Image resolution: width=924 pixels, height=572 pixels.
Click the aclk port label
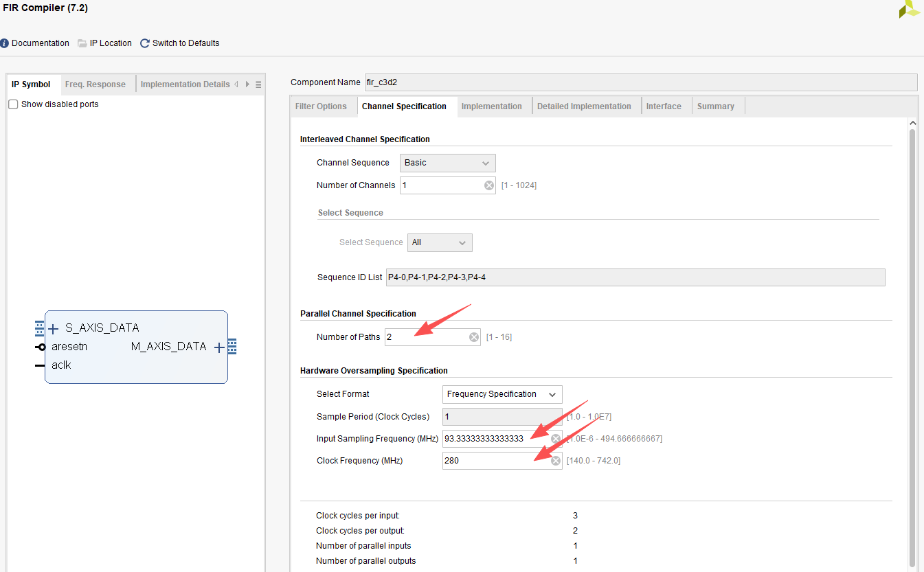tap(61, 365)
